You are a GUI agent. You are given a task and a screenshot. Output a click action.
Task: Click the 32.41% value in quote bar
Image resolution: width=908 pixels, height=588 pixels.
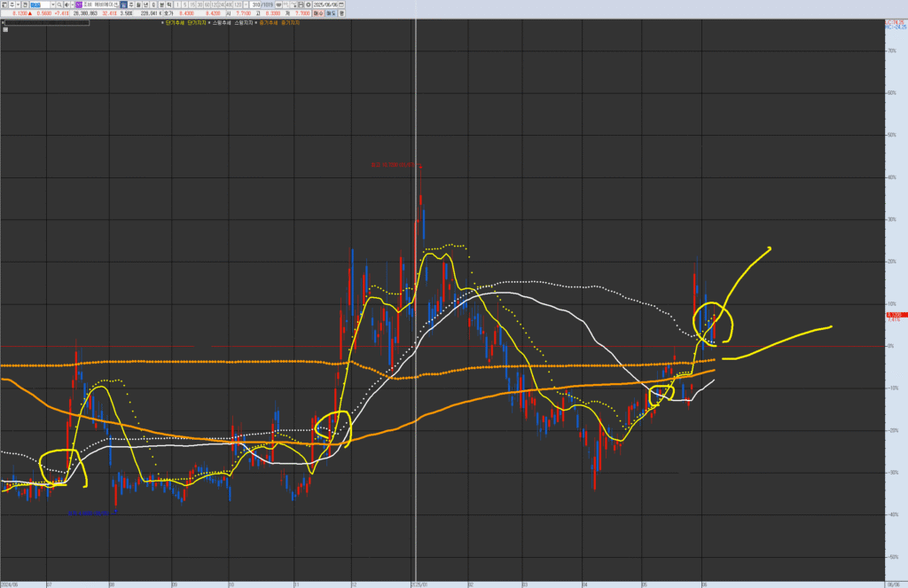[109, 13]
